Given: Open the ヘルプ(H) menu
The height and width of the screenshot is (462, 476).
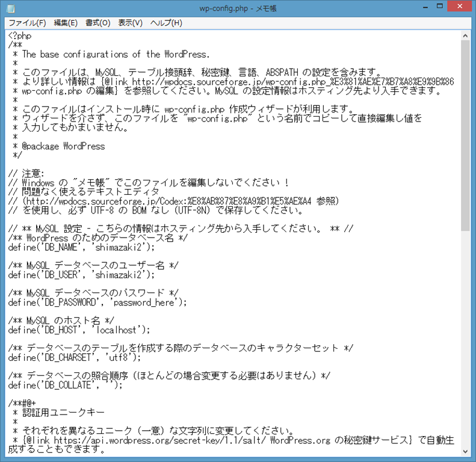Looking at the screenshot, I should tap(166, 23).
